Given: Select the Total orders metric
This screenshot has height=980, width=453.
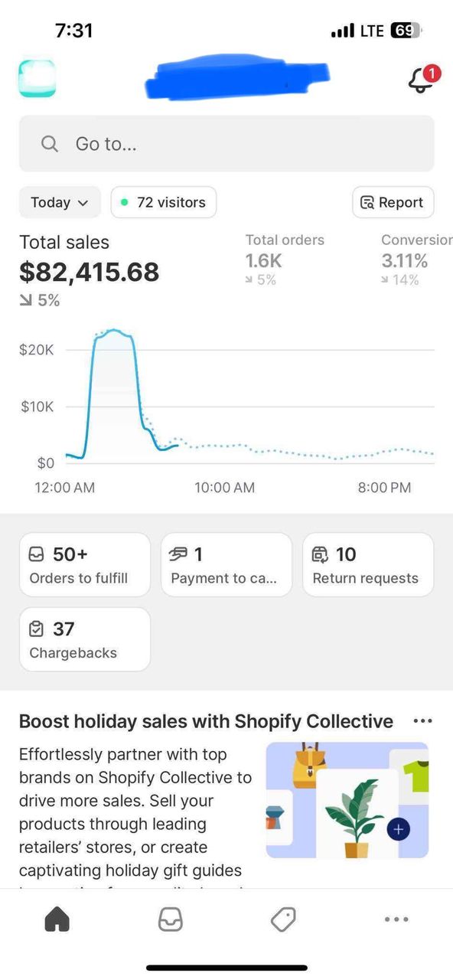Looking at the screenshot, I should [285, 260].
